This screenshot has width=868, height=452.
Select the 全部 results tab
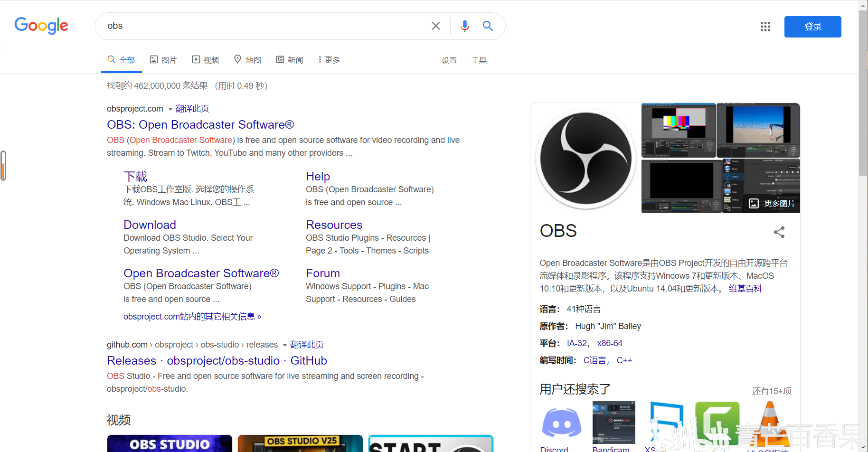pos(122,60)
